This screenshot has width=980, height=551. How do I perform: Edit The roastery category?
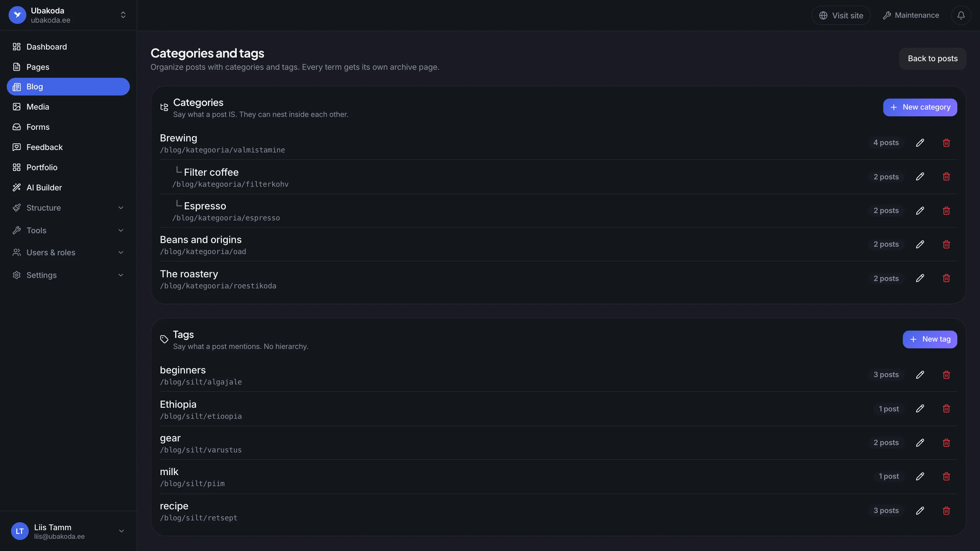920,278
